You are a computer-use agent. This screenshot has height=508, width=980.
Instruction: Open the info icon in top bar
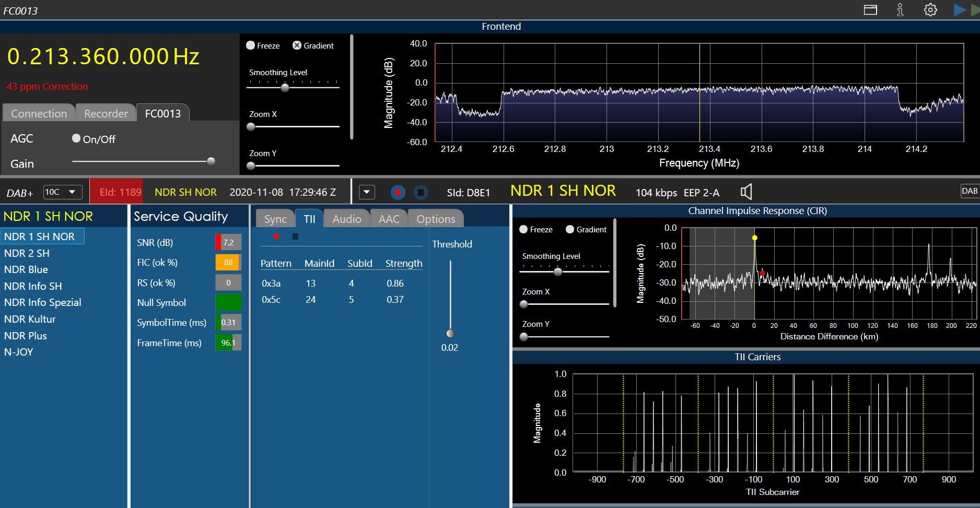(x=900, y=10)
